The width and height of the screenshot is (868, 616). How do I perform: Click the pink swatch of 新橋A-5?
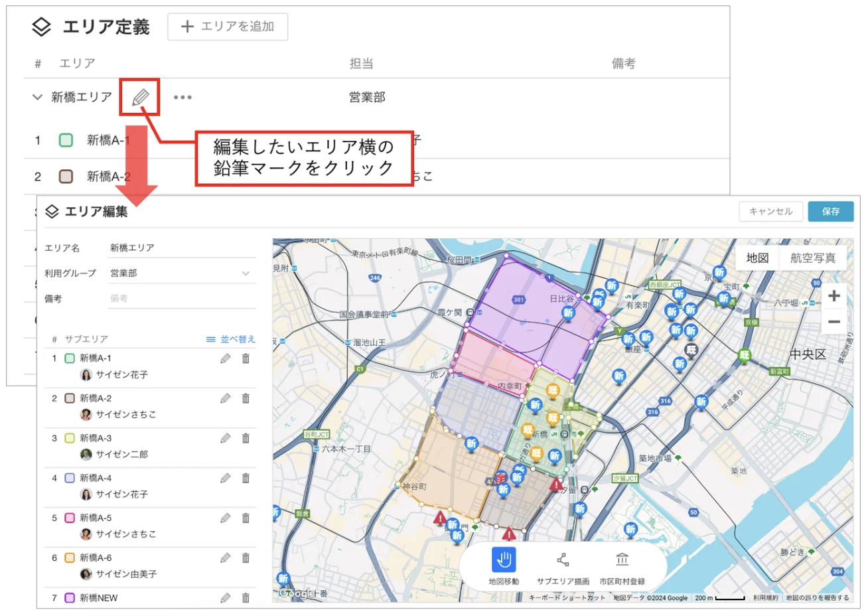(70, 518)
